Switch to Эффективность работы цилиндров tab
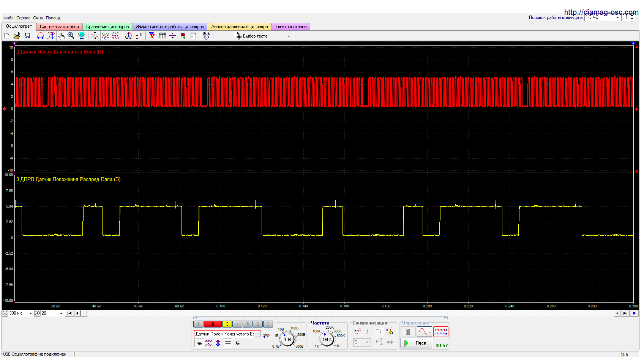 [x=170, y=27]
